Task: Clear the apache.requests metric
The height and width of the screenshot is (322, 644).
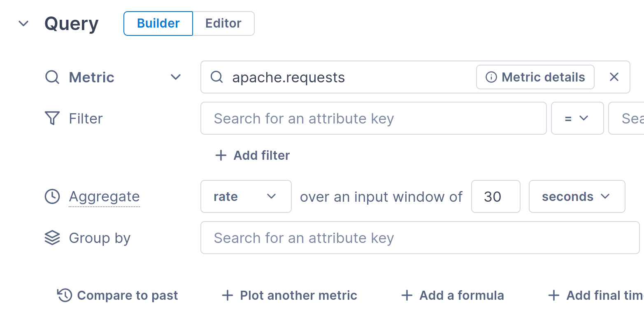Action: coord(614,77)
